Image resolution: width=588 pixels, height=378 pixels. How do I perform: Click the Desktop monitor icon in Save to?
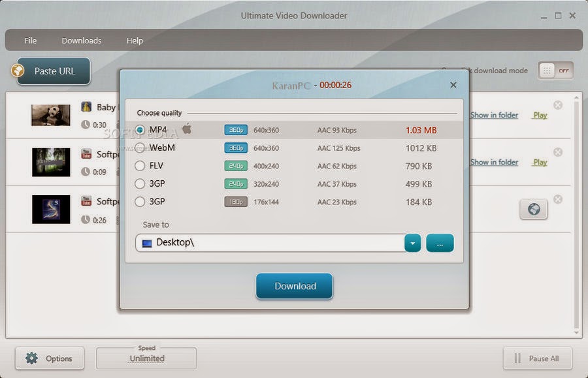pyautogui.click(x=147, y=244)
